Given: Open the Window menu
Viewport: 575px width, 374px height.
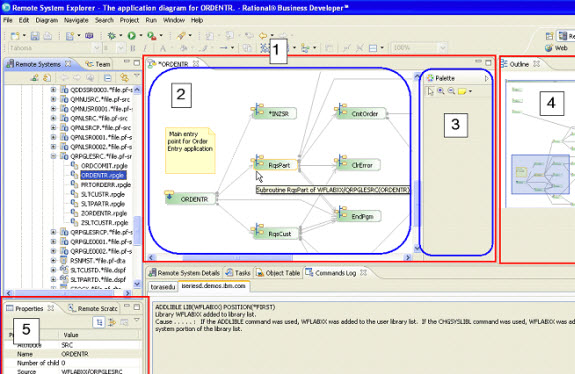Looking at the screenshot, I should (x=174, y=20).
